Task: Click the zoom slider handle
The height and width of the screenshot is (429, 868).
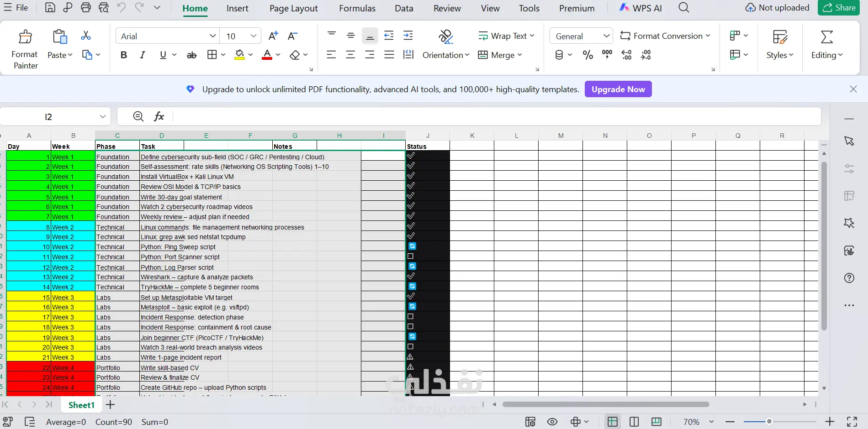Action: [769, 422]
